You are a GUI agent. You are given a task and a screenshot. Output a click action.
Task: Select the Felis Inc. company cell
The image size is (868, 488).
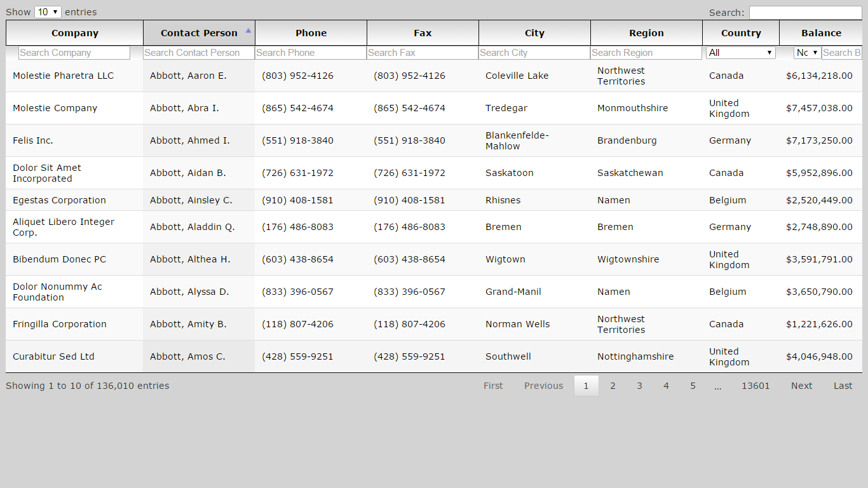coord(74,140)
